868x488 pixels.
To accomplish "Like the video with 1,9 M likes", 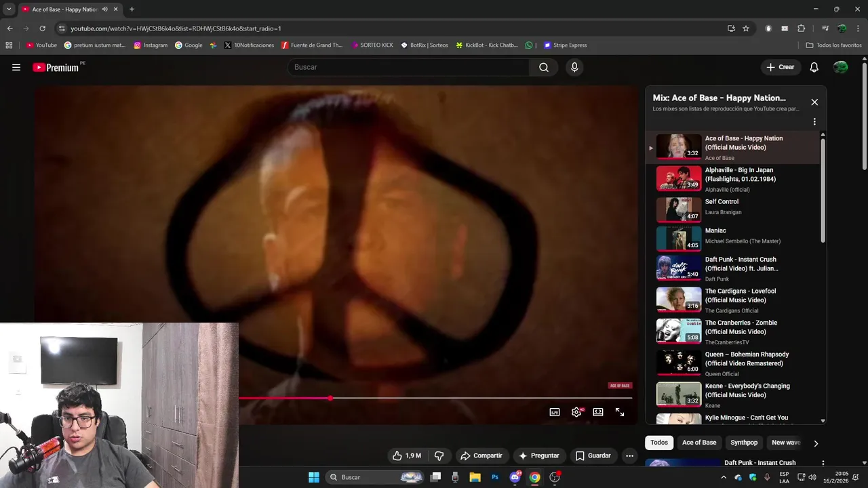I will click(x=407, y=455).
